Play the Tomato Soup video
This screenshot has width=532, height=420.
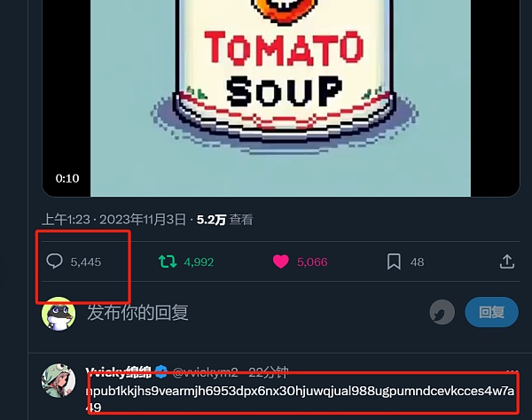pos(280,98)
